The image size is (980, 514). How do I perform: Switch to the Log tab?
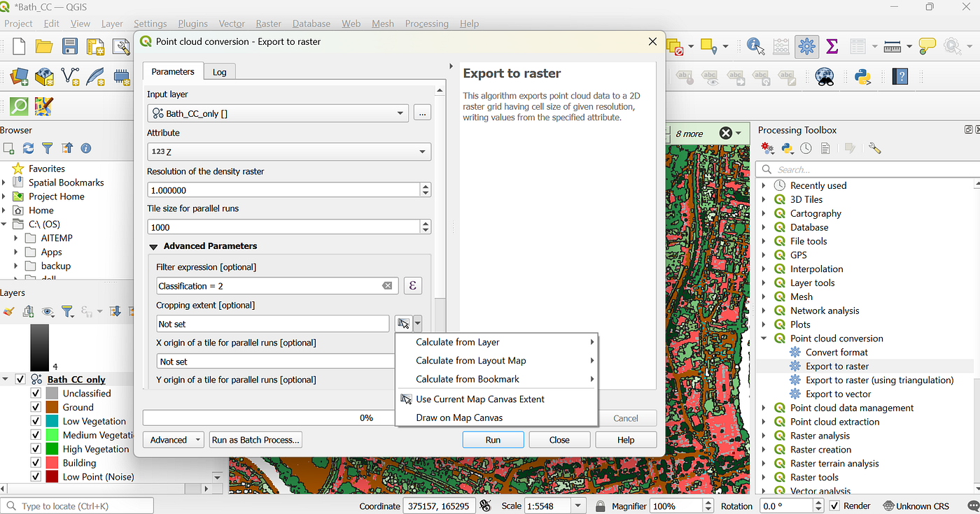[x=220, y=71]
